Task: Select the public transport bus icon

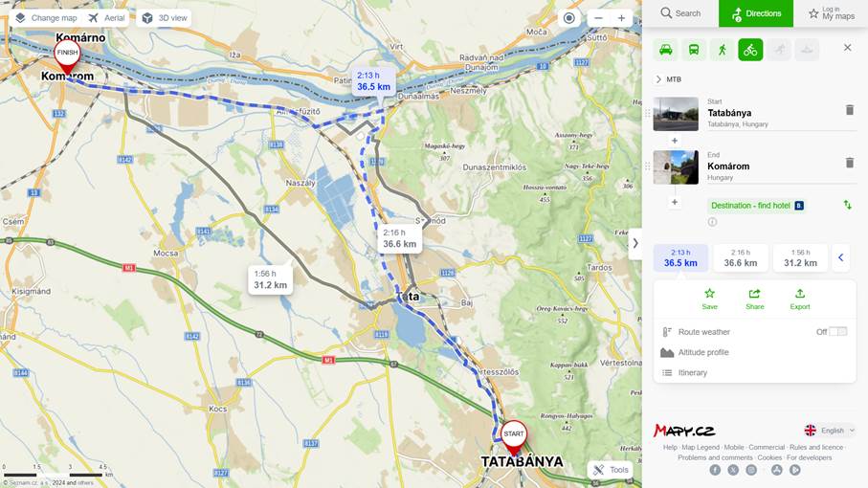Action: coord(694,50)
